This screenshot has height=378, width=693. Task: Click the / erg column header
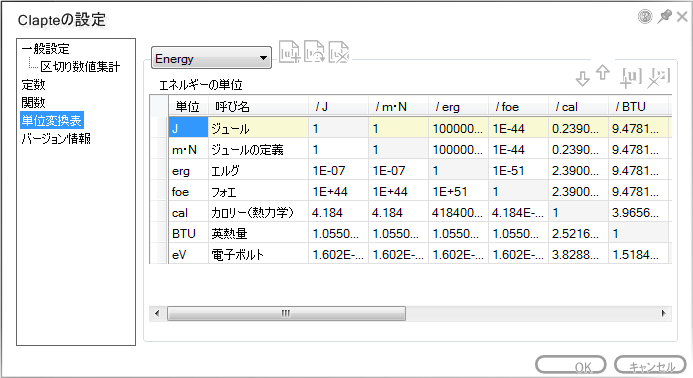(x=458, y=107)
